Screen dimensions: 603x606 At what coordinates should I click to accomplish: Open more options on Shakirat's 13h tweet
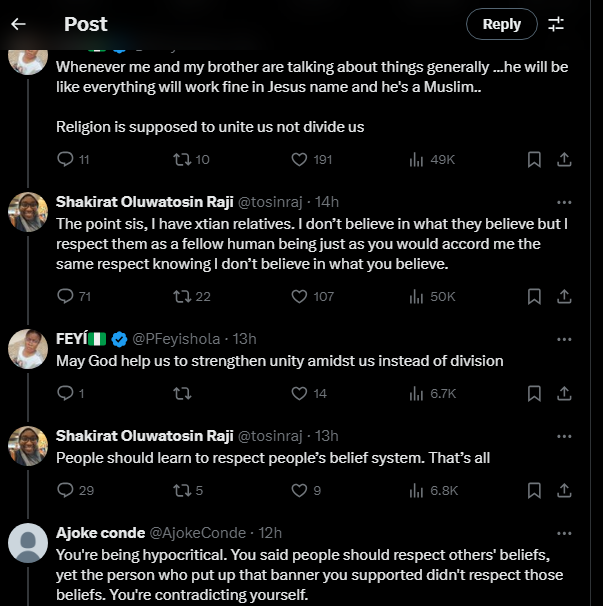tap(564, 435)
